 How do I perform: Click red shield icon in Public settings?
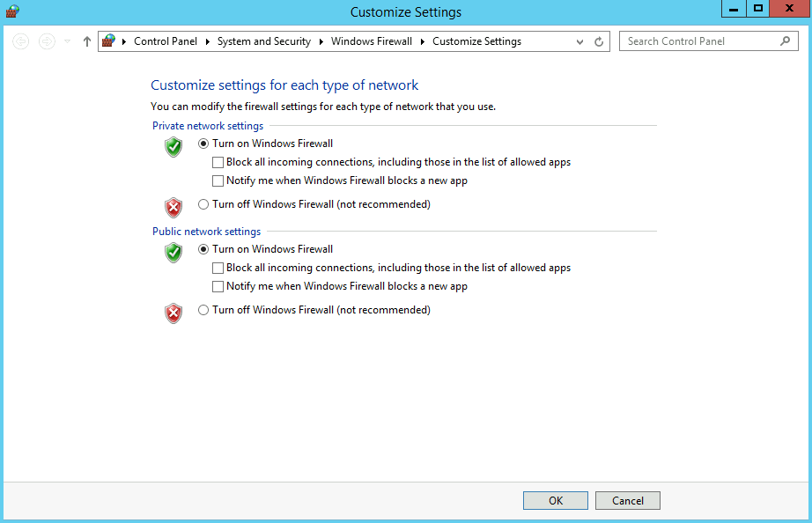173,313
